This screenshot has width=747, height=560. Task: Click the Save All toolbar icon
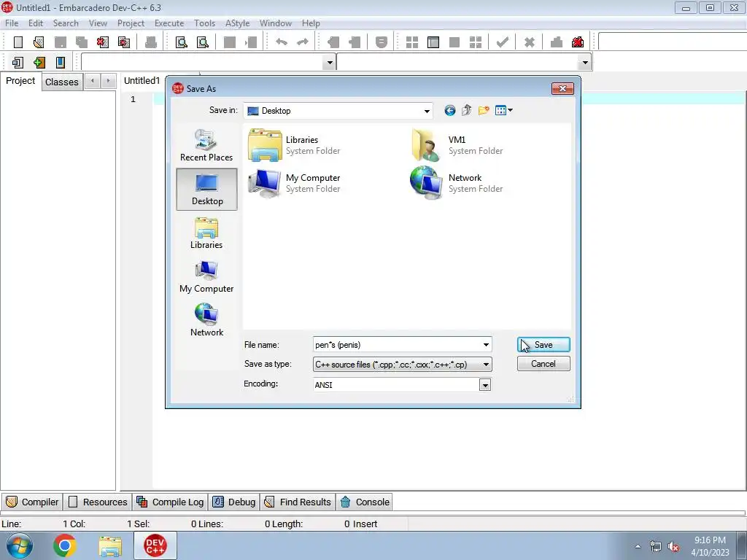pos(82,42)
